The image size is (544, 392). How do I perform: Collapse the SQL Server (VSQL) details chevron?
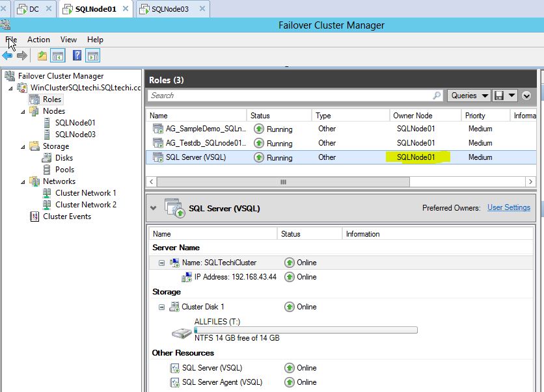pyautogui.click(x=154, y=208)
